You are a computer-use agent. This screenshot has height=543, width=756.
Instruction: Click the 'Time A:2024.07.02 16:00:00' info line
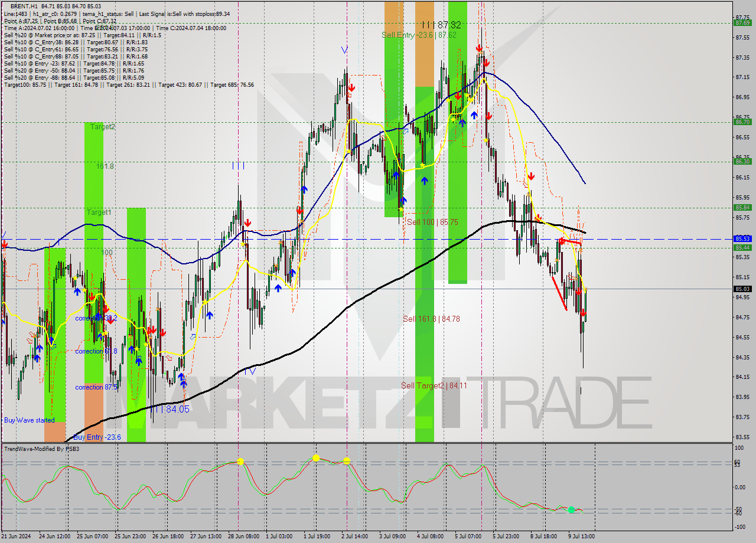coord(115,28)
